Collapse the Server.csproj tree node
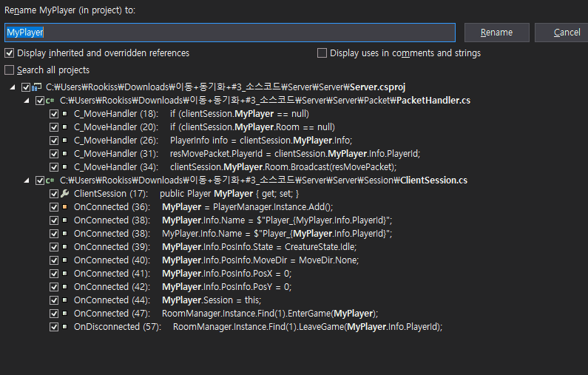The height and width of the screenshot is (375, 588). coord(13,87)
